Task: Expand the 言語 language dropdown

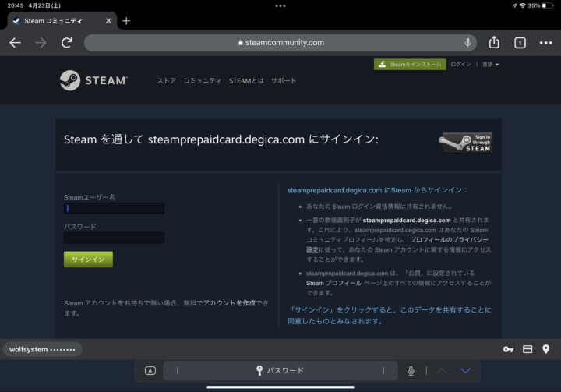Action: coord(491,65)
